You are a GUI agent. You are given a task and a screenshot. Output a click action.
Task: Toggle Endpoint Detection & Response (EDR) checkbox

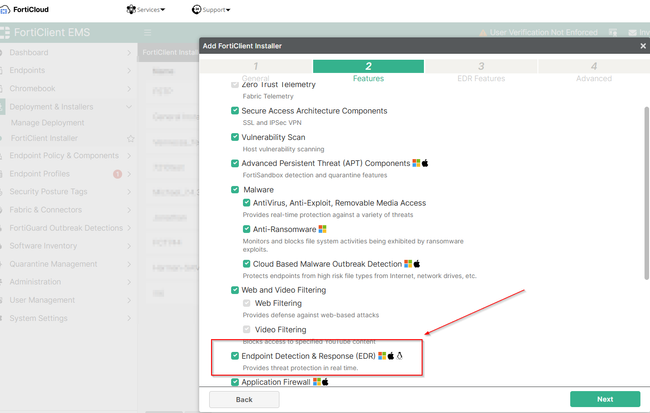pos(235,356)
